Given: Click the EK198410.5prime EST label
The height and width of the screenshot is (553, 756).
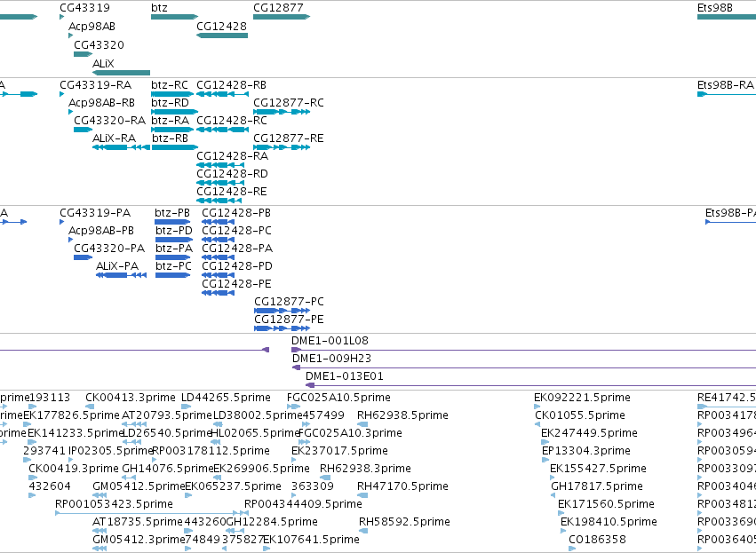Looking at the screenshot, I should 609,522.
